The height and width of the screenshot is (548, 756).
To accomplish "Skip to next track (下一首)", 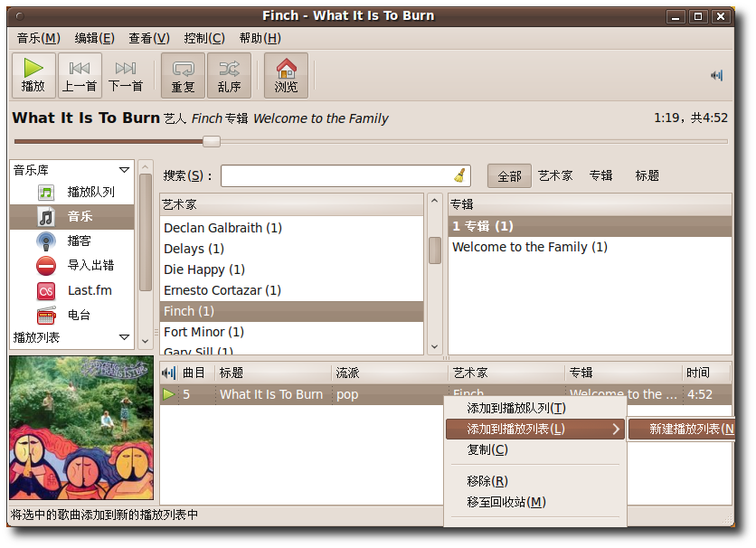I will click(126, 76).
